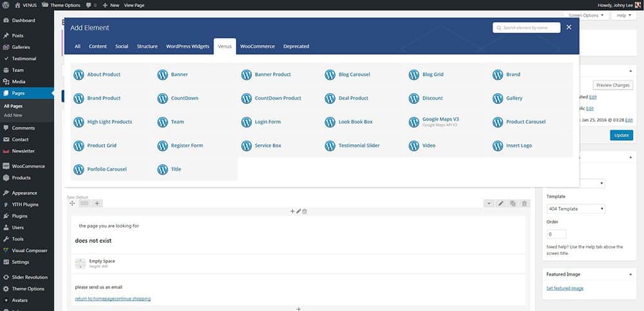The height and width of the screenshot is (311, 644).
Task: Add the Team element
Action: pos(196,122)
